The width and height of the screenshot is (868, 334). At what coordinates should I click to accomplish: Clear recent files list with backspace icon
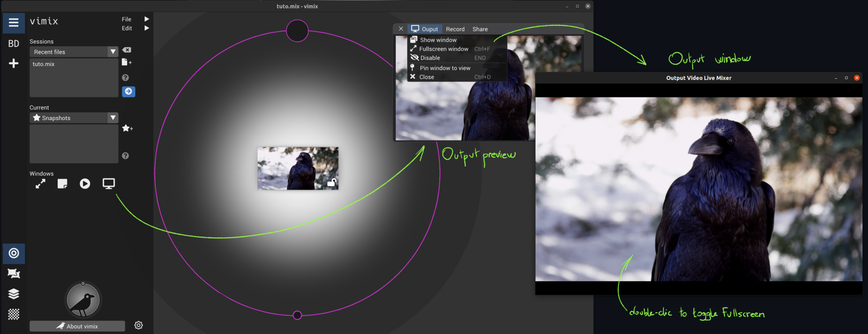pyautogui.click(x=127, y=50)
